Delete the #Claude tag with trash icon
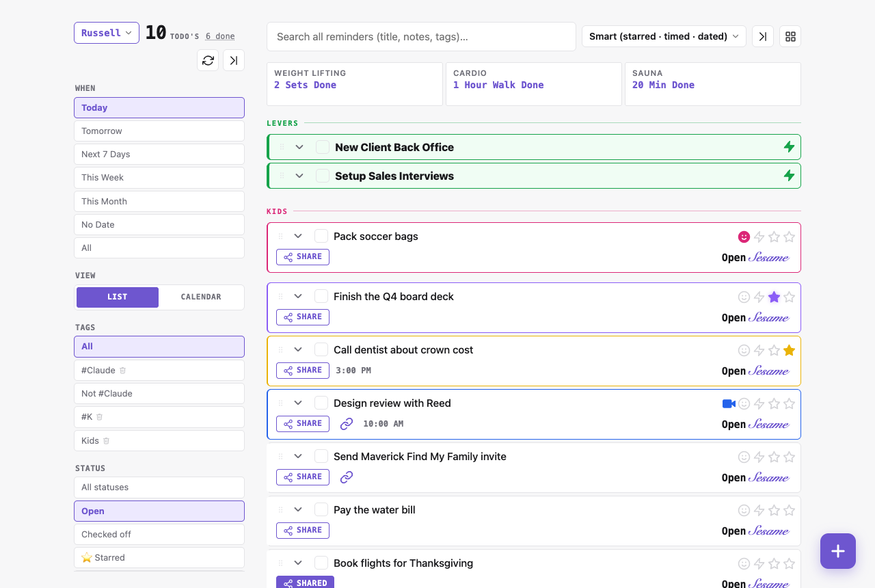The image size is (875, 588). tap(123, 371)
